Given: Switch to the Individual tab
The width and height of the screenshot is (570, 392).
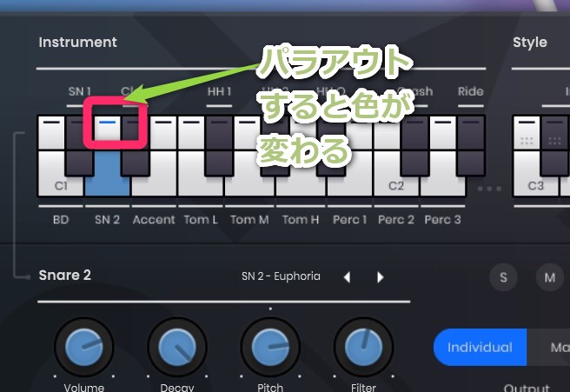Looking at the screenshot, I should tap(480, 348).
